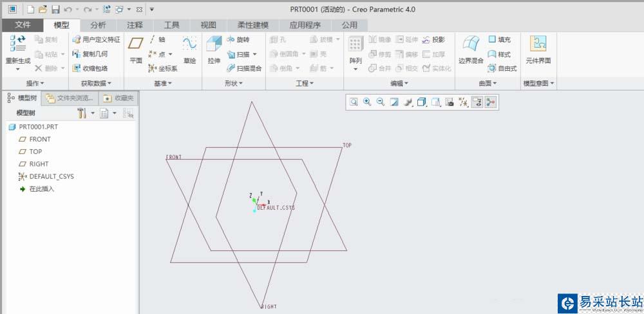Screen dimensions: 644x314
Task: Select the Style (样式) surface tool
Action: pos(500,54)
